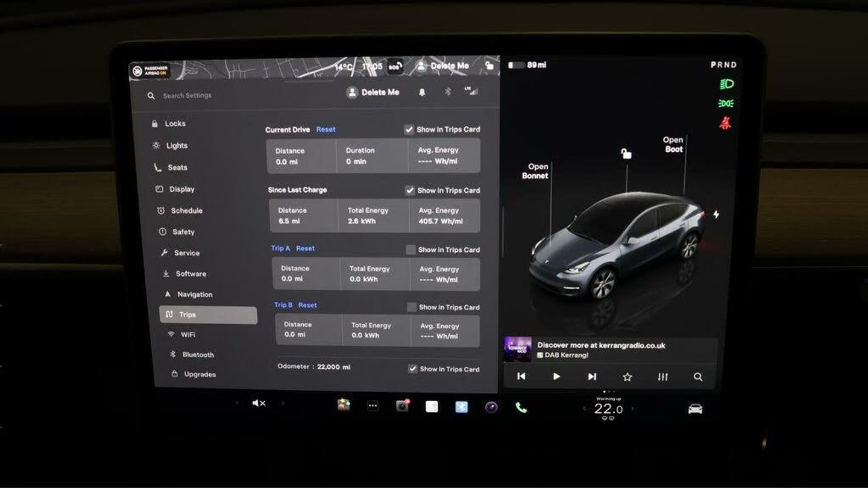The image size is (868, 488).
Task: Enable Show in Trips Card for Trip B
Action: pos(412,307)
